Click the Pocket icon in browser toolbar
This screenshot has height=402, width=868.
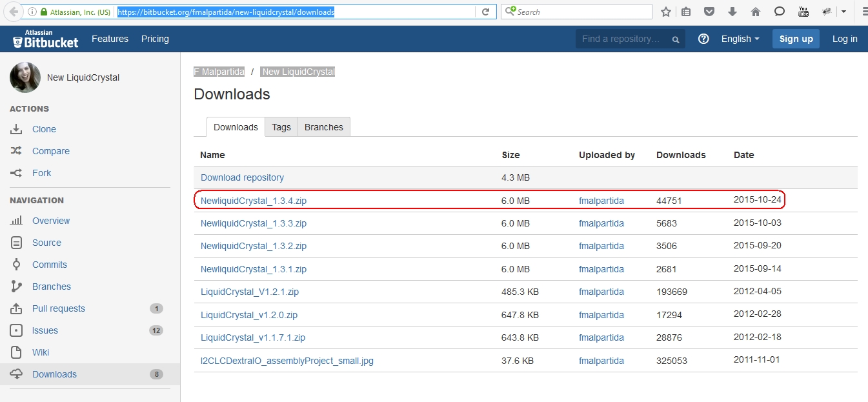(x=709, y=12)
